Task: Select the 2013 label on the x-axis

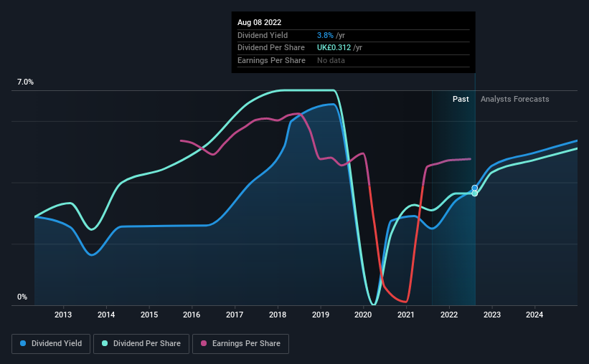Action: 63,315
